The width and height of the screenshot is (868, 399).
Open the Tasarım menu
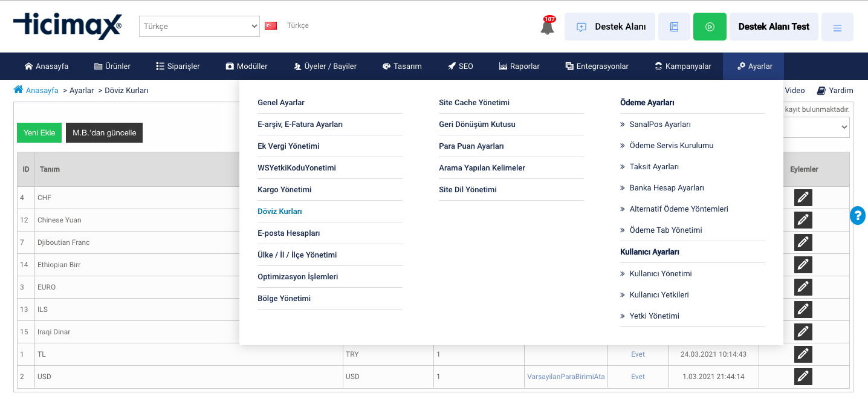pos(402,66)
